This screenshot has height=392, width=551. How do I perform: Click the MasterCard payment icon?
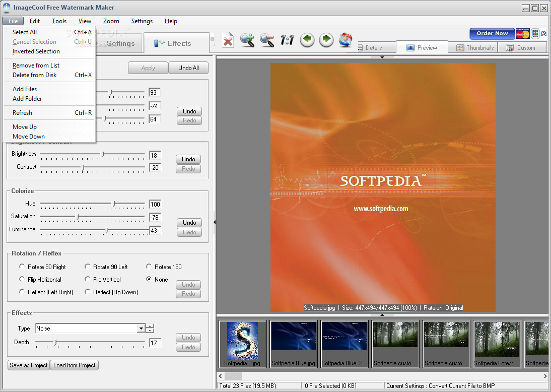click(x=523, y=34)
